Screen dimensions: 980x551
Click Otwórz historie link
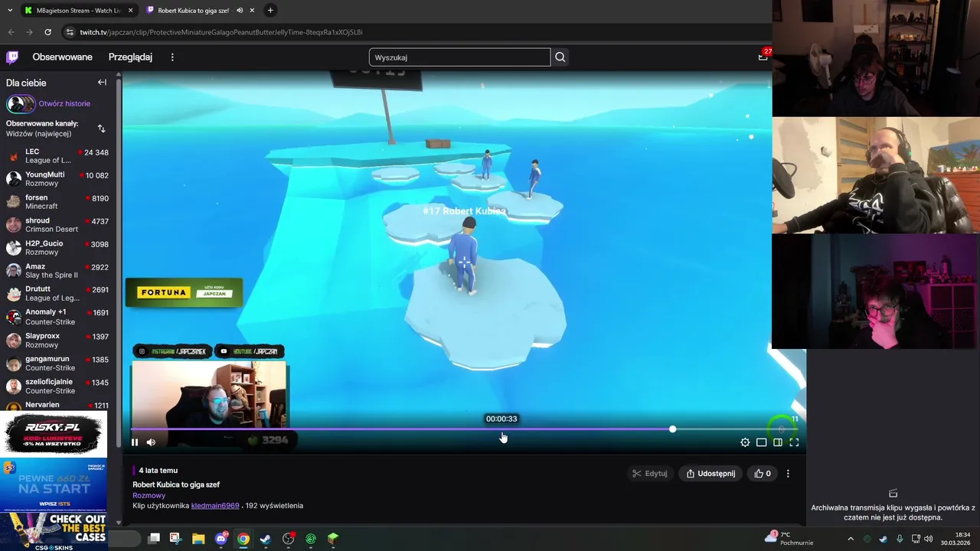click(64, 103)
